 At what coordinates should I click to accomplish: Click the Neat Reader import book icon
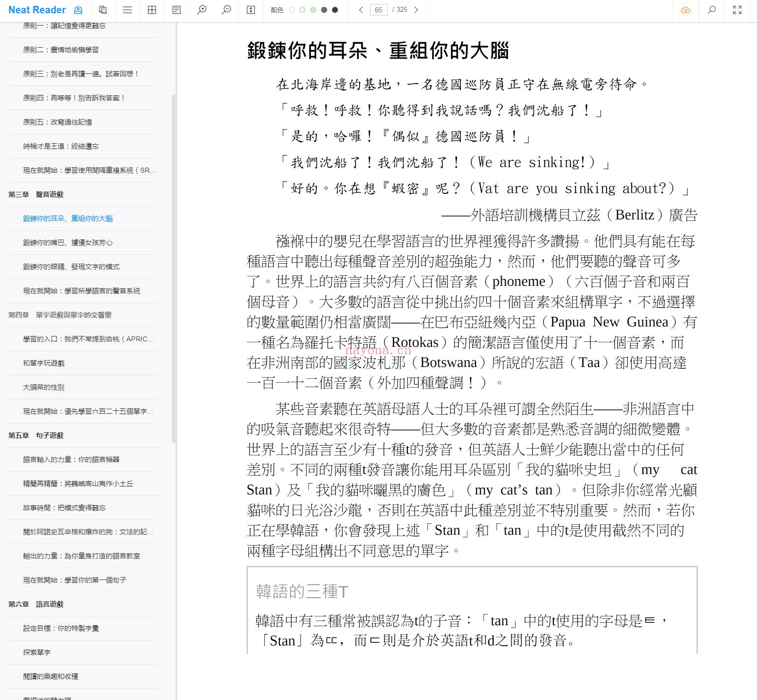point(78,10)
